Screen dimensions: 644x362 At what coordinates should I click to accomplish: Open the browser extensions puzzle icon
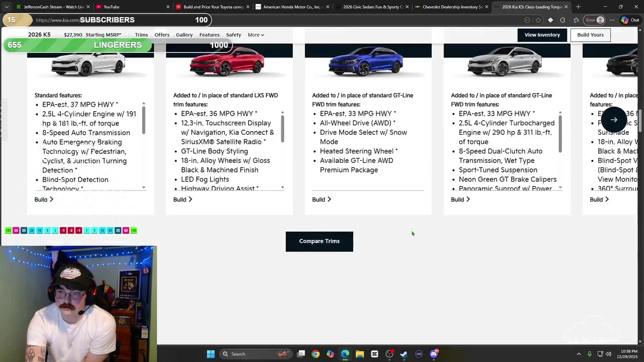[x=562, y=20]
